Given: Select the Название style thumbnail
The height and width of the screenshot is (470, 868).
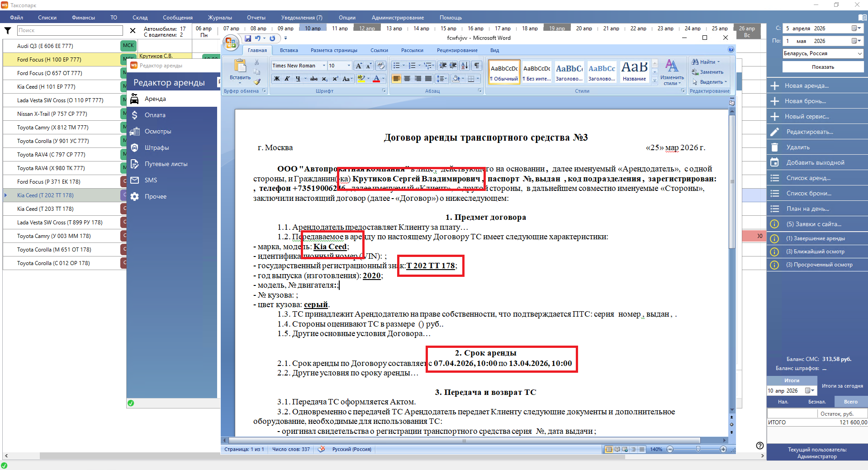Looking at the screenshot, I should pos(634,71).
